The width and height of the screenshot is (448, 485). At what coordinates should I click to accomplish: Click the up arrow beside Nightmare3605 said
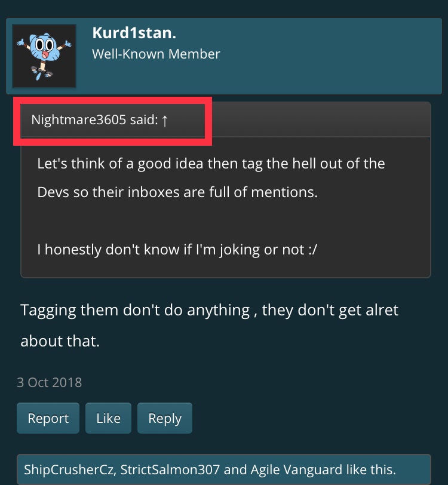165,120
